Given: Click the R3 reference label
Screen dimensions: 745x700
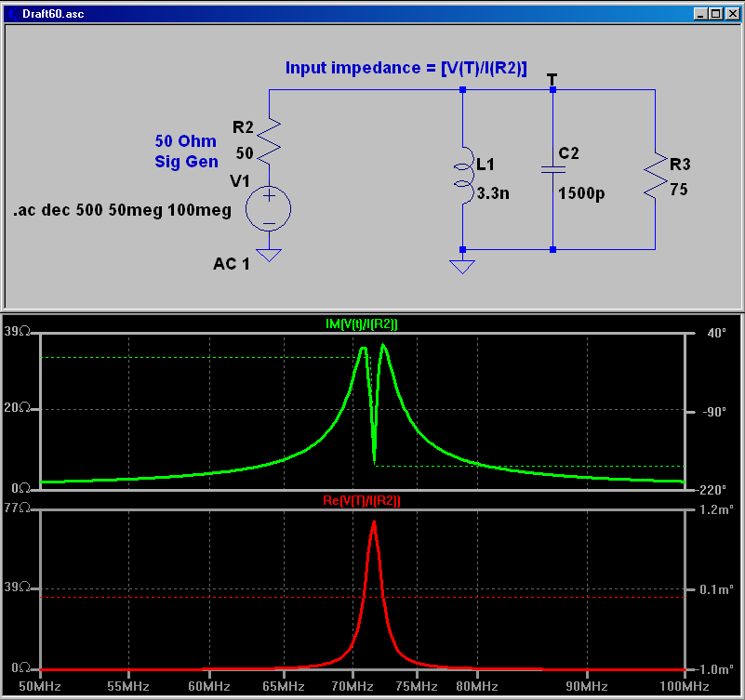Looking at the screenshot, I should pyautogui.click(x=680, y=165).
